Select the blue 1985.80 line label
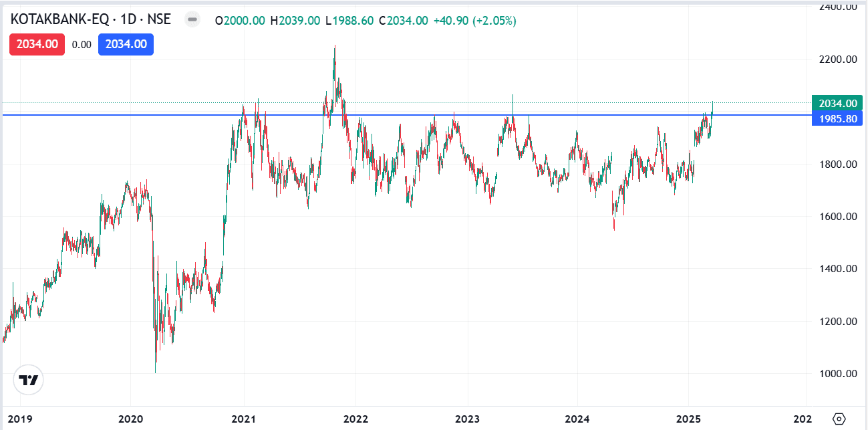Screen dimensions: 868x430 click(837, 118)
